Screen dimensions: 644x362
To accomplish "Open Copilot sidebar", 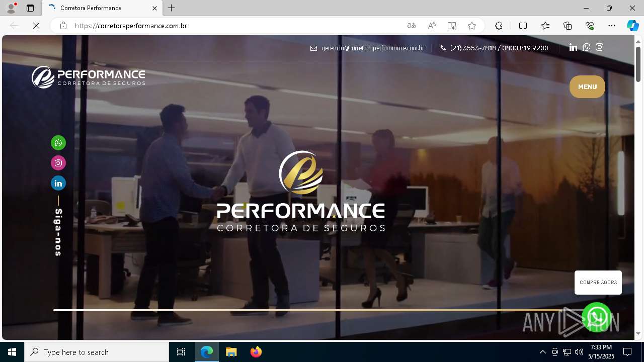I will [x=632, y=26].
